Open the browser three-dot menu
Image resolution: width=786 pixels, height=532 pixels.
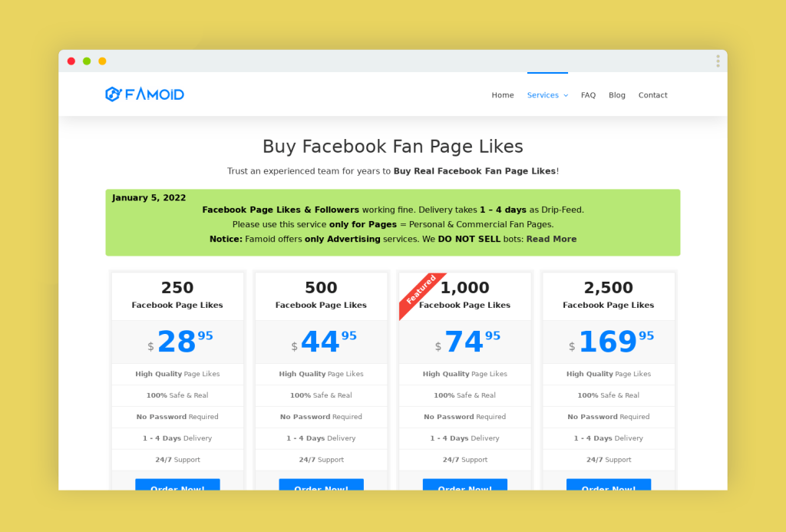(718, 61)
